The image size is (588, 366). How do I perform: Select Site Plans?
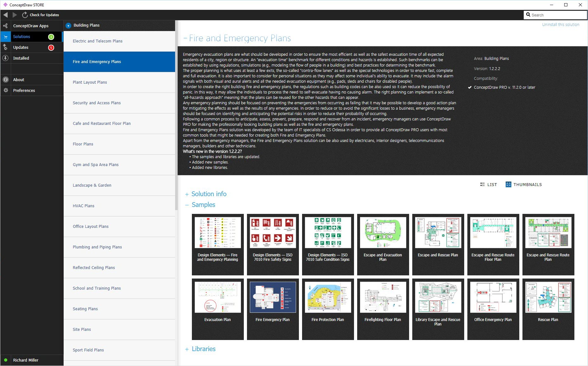click(x=119, y=330)
